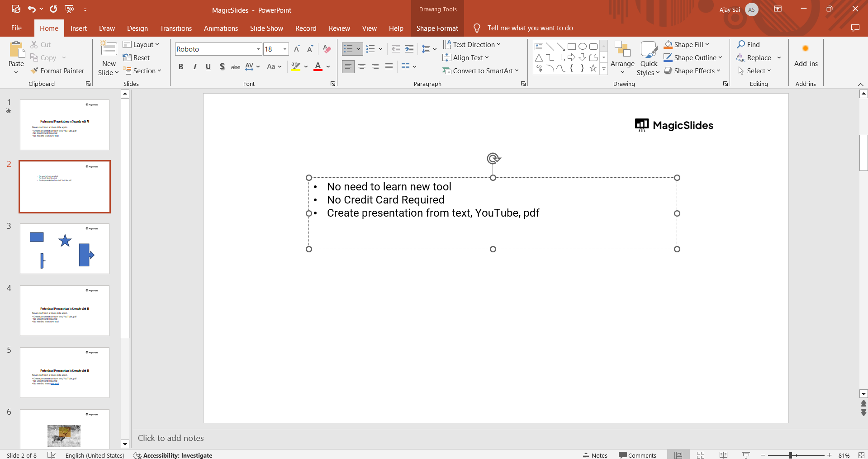Open the Design ribbon tab

coord(137,28)
